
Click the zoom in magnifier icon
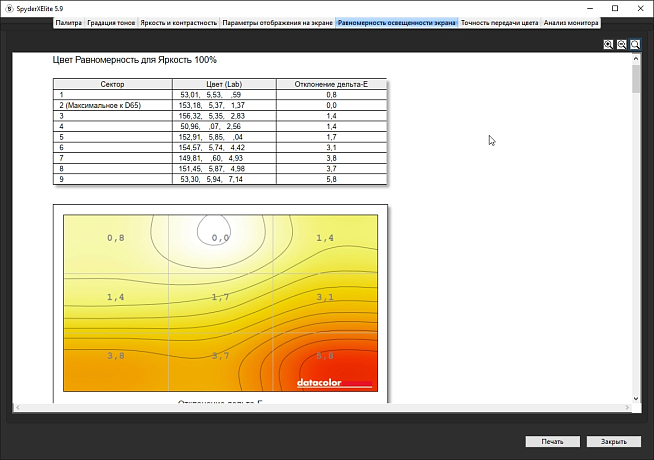(608, 45)
